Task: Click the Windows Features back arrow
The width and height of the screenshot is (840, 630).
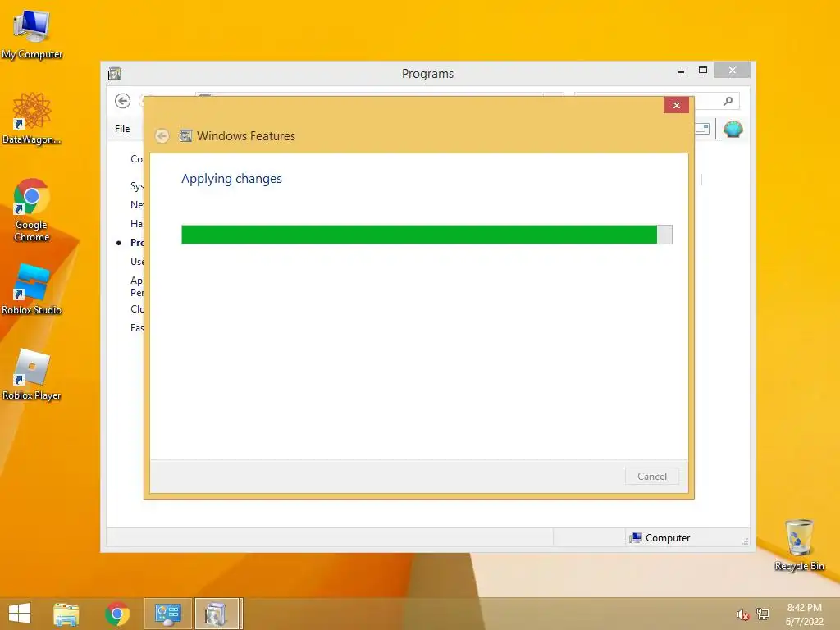Action: [162, 136]
